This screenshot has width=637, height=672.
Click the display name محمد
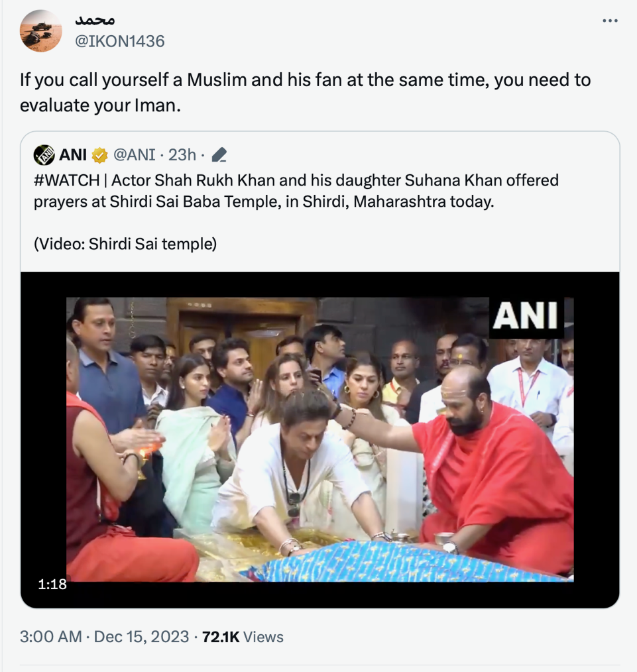click(x=96, y=19)
